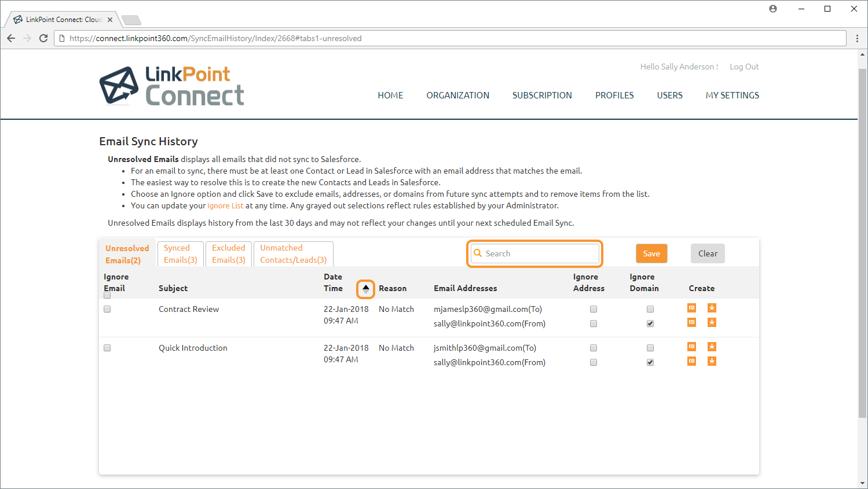Click the Email Addresses column header
Screen dimensions: 868x489
466,288
